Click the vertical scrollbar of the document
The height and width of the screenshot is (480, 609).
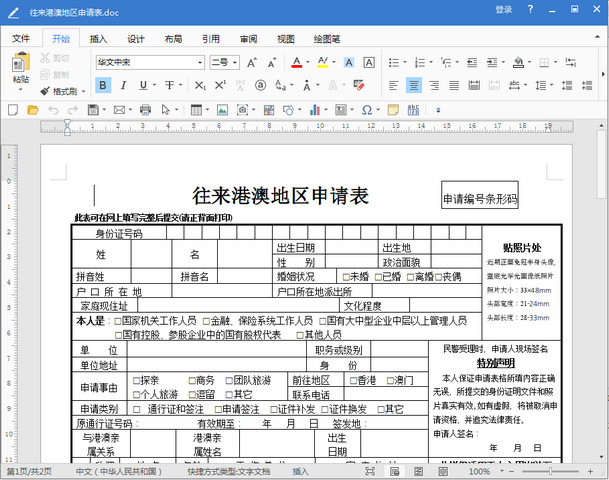tap(602, 300)
